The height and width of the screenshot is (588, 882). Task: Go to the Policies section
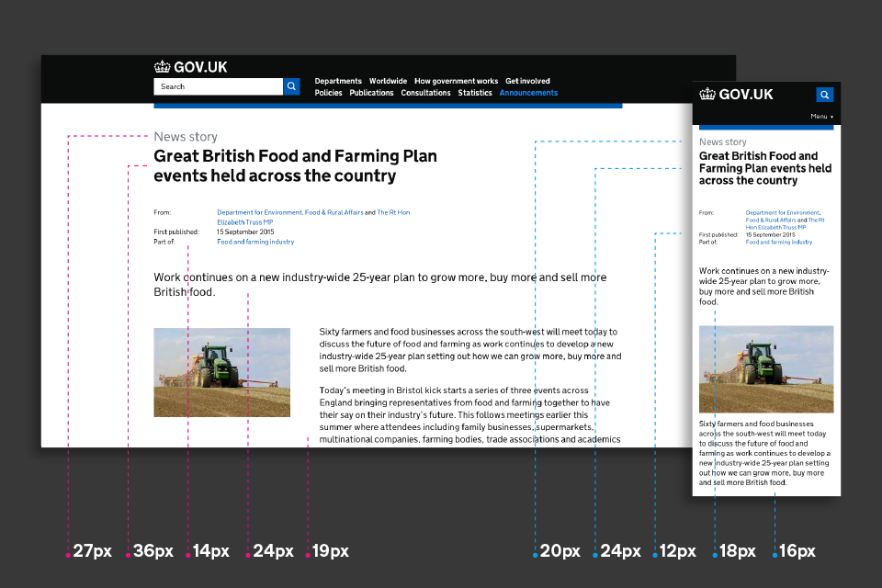pos(329,93)
